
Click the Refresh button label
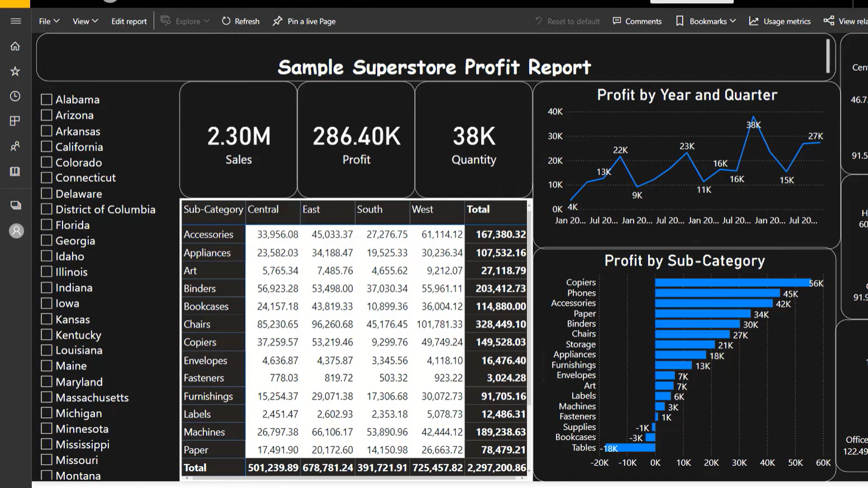(x=247, y=21)
